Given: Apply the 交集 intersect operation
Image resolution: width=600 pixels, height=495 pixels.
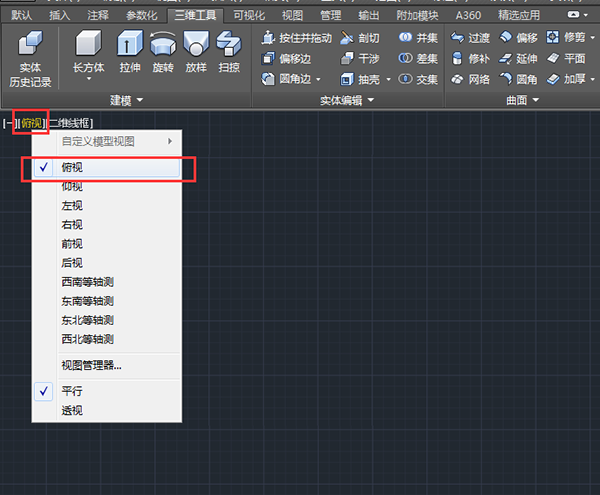Looking at the screenshot, I should [x=418, y=79].
